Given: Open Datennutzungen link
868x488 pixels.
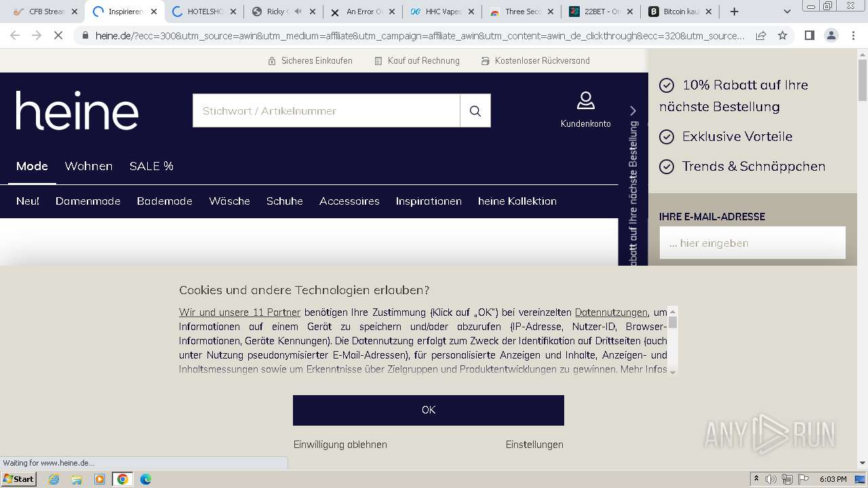Looking at the screenshot, I should (611, 312).
